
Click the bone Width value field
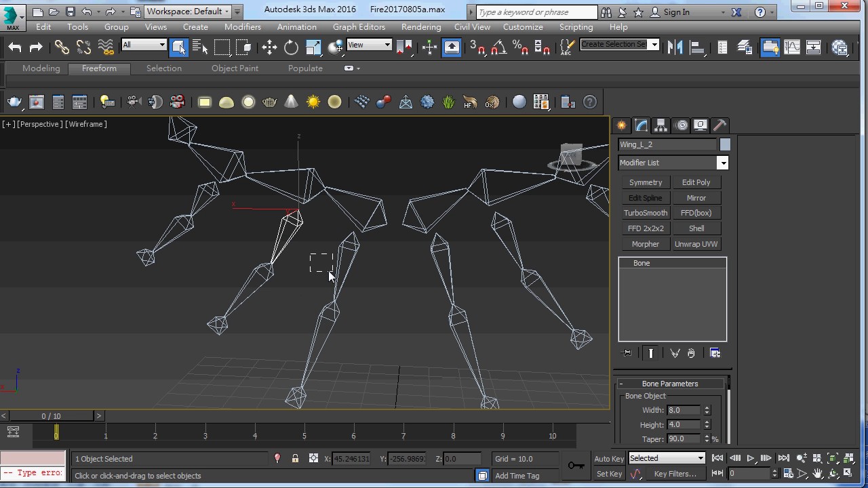click(684, 410)
